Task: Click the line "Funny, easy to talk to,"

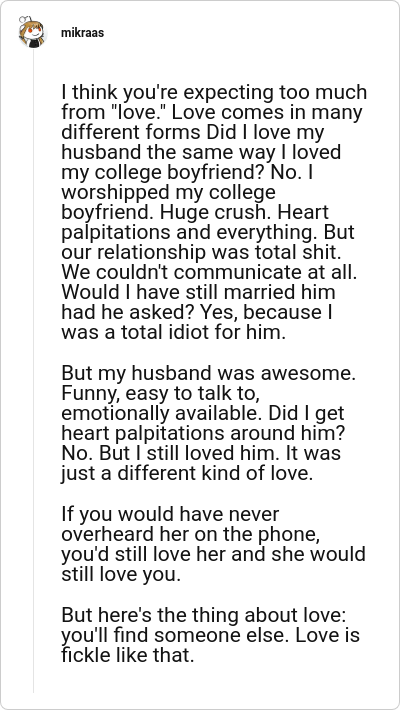Action: pyautogui.click(x=160, y=393)
